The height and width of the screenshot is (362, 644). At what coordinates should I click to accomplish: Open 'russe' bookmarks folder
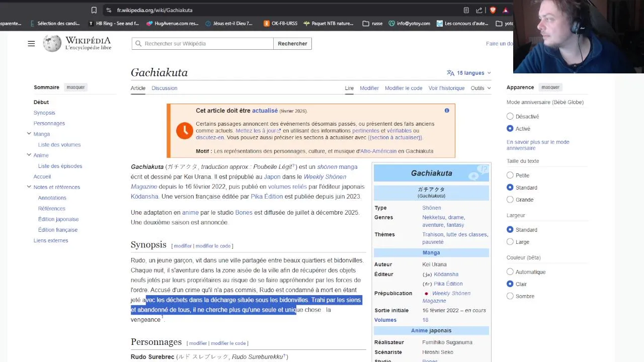coord(372,24)
